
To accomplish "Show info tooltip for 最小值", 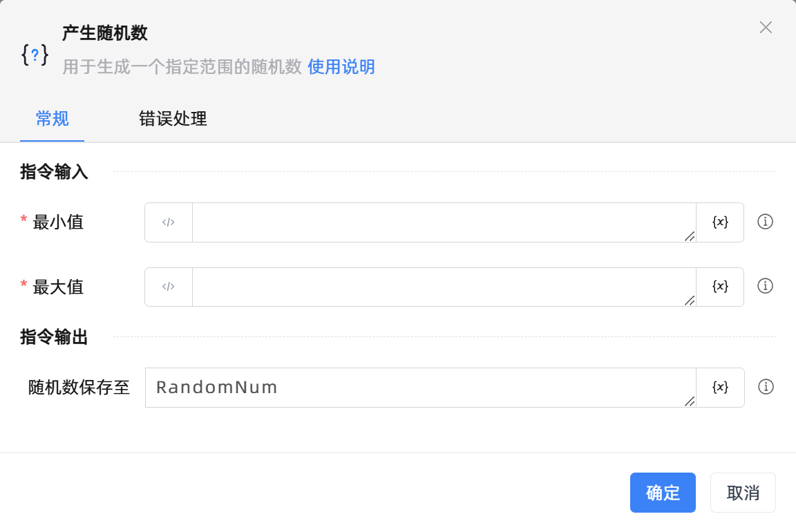I will tap(765, 222).
